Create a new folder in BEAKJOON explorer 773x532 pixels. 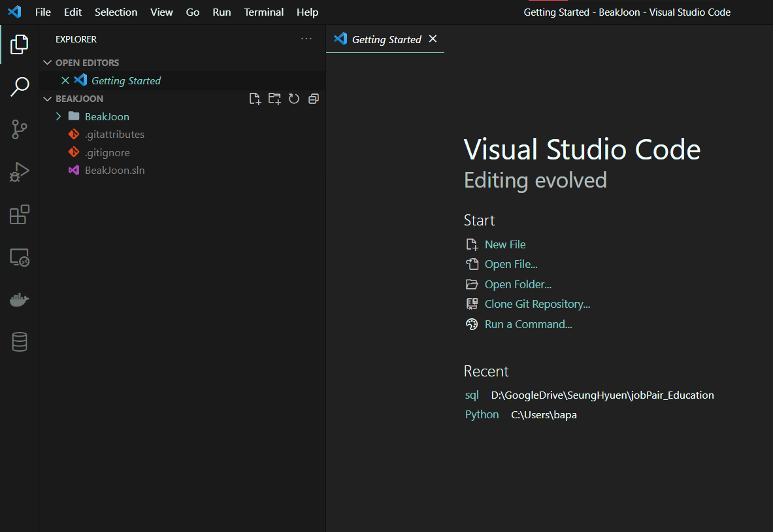pos(274,99)
